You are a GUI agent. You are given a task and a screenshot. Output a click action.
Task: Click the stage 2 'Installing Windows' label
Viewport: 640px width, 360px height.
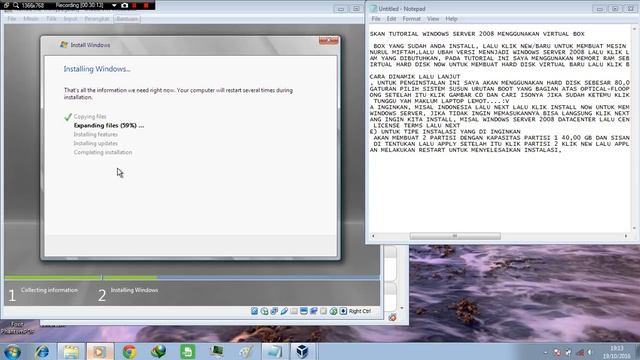[134, 290]
